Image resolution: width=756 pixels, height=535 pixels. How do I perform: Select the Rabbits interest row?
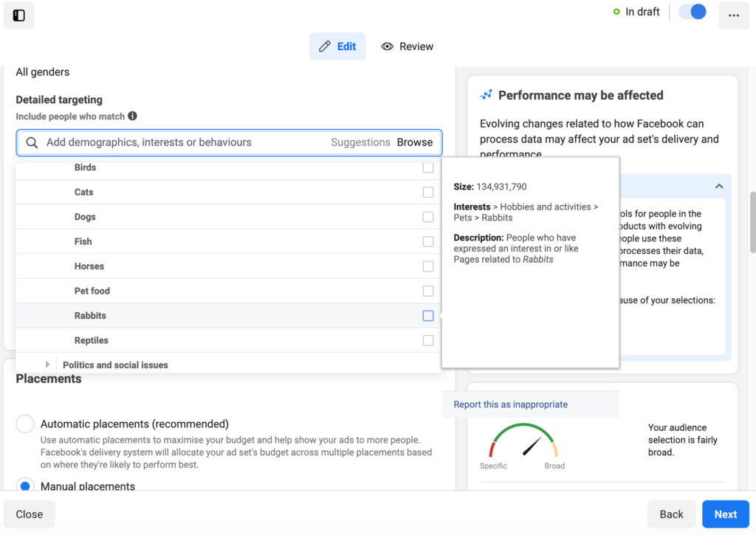pos(229,316)
